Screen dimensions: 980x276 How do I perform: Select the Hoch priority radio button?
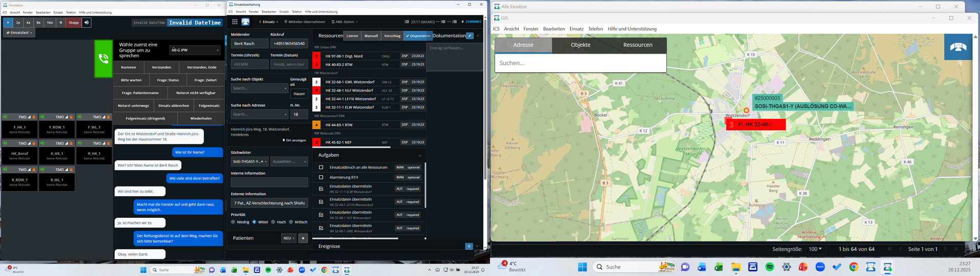[273, 222]
